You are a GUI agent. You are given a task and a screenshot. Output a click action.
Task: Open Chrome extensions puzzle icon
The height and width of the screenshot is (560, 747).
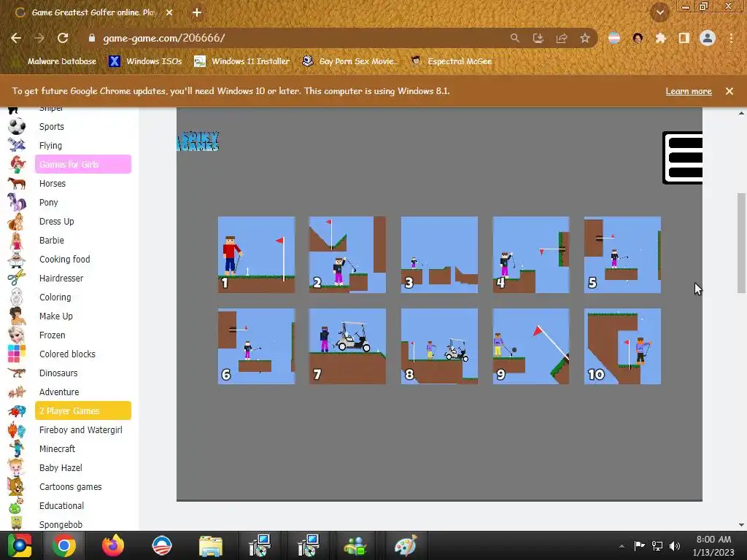[x=661, y=38]
